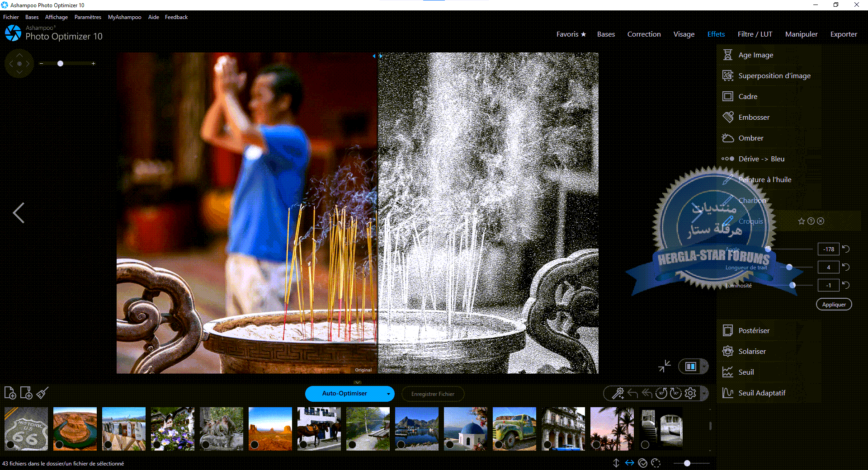
Task: Undo all changes with the double arrow
Action: [x=647, y=394]
